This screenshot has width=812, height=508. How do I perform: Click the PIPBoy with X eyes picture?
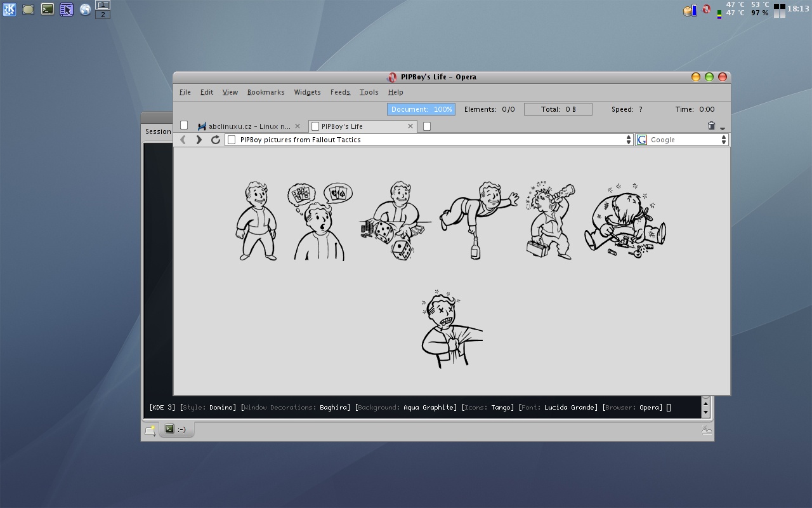(x=452, y=329)
